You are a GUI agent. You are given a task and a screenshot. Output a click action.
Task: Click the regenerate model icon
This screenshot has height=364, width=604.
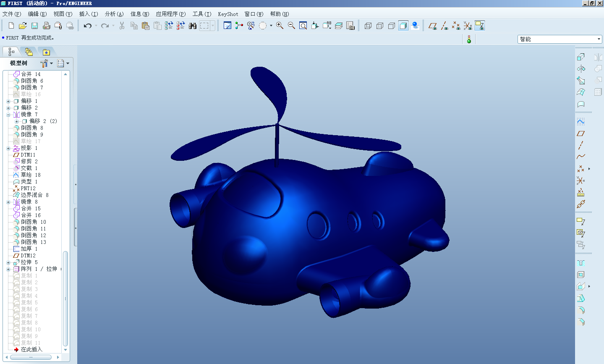coord(169,26)
